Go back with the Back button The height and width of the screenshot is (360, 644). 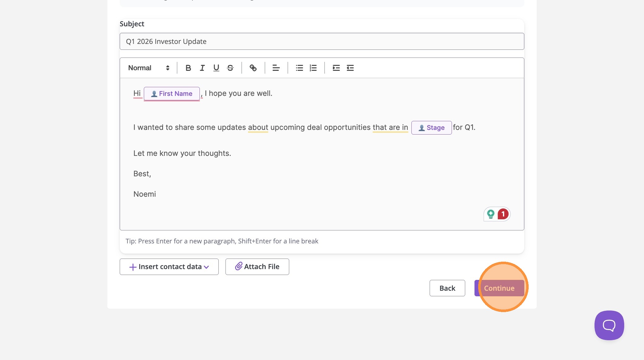[x=447, y=288]
